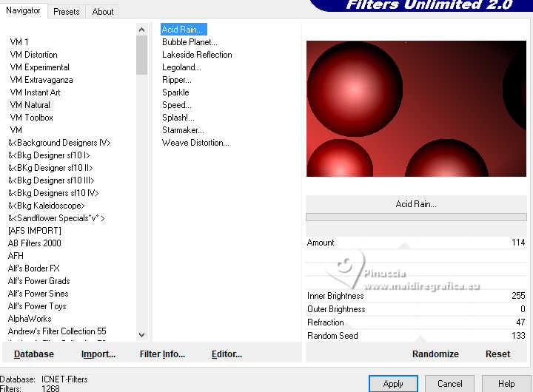
Task: Adjust the Amount slider
Action: pyautogui.click(x=416, y=243)
